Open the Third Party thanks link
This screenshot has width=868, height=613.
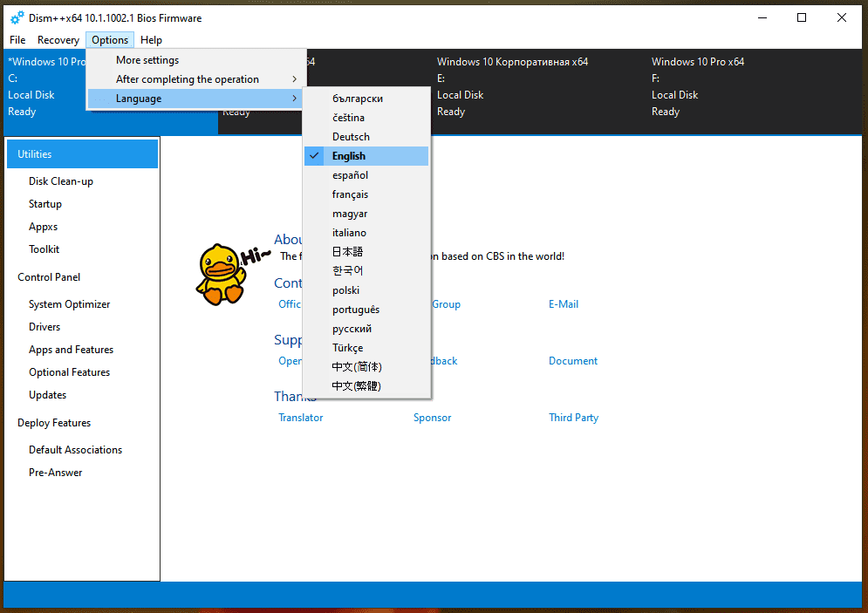click(573, 418)
